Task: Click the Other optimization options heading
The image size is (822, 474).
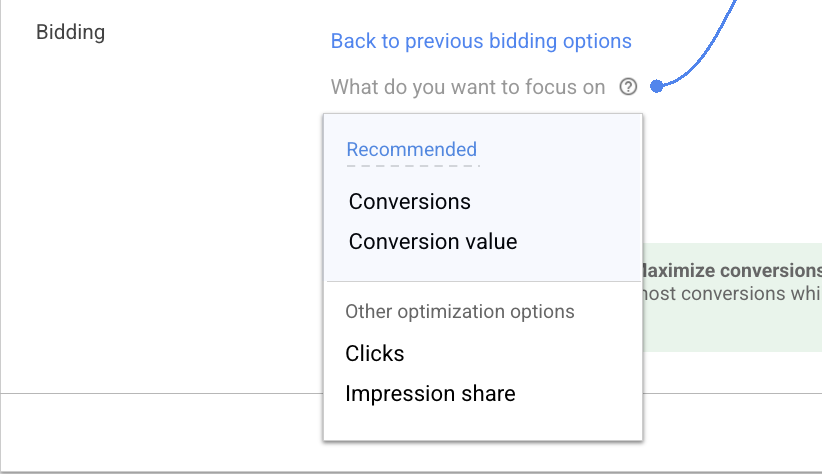Action: point(460,311)
